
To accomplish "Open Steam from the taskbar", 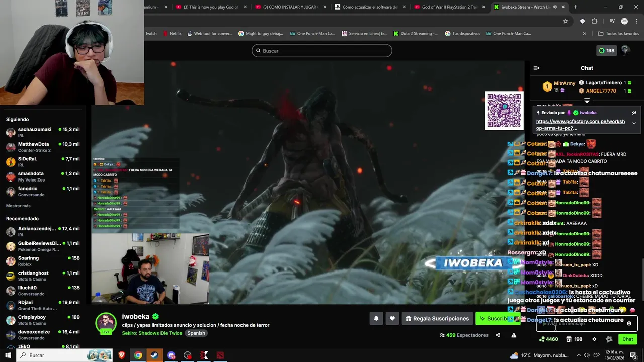I will [154, 355].
